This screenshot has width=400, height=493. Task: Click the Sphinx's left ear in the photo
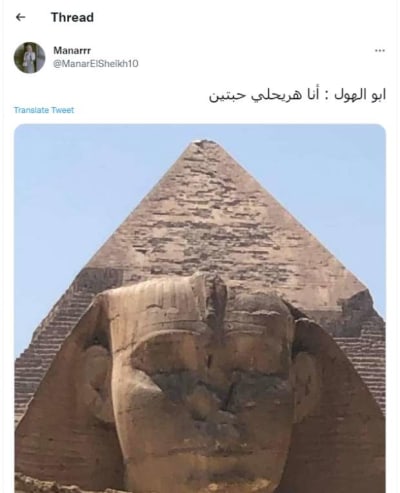click(95, 373)
